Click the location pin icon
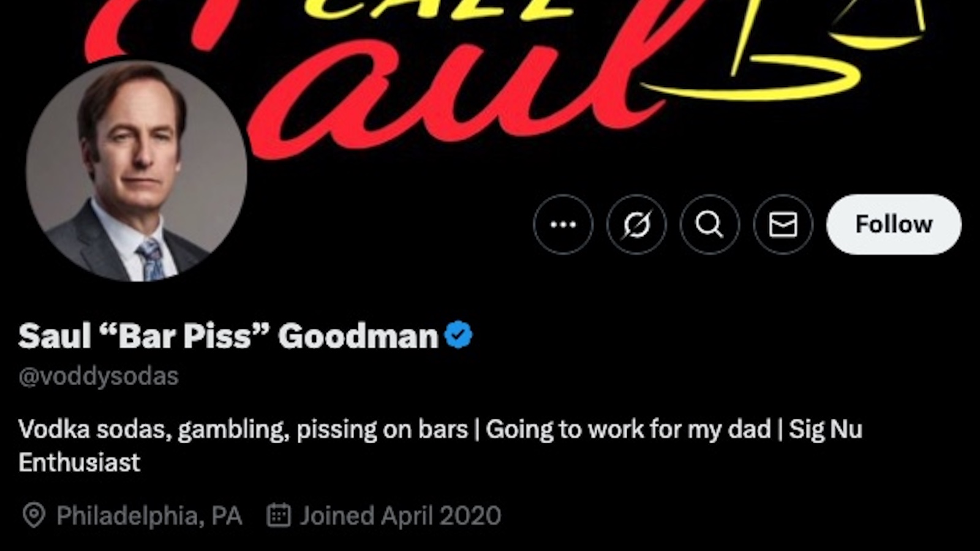This screenshot has width=980, height=551. [x=34, y=515]
